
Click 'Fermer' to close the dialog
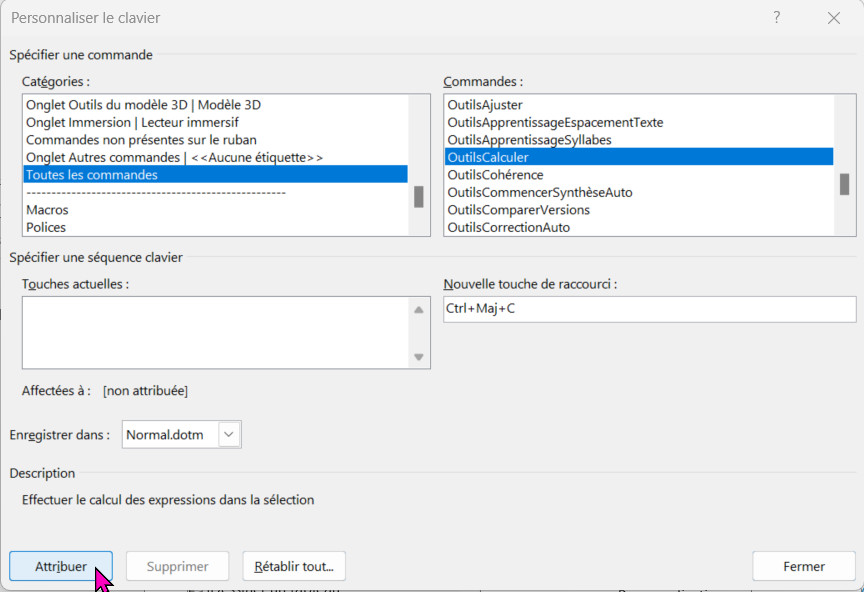[804, 566]
